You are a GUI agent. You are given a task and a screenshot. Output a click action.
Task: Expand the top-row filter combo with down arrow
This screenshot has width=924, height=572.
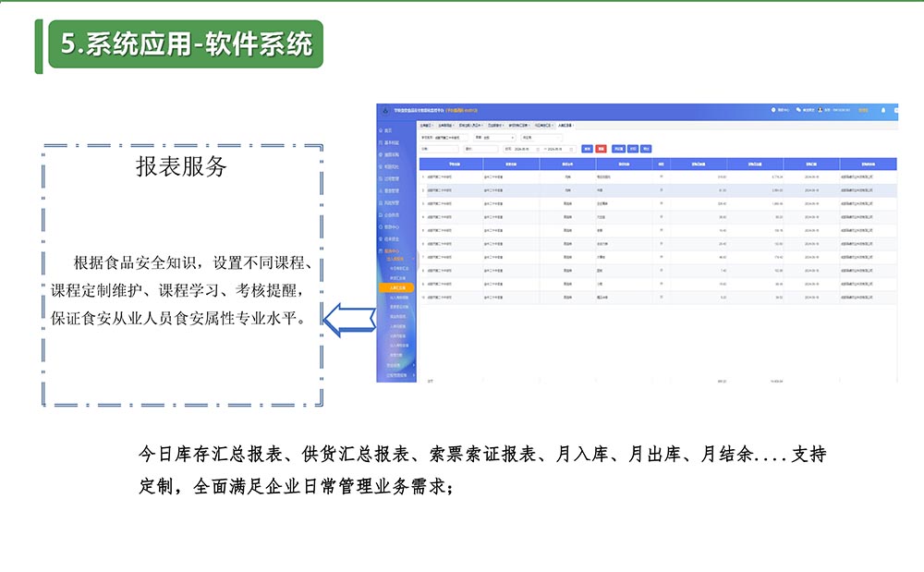(494, 137)
